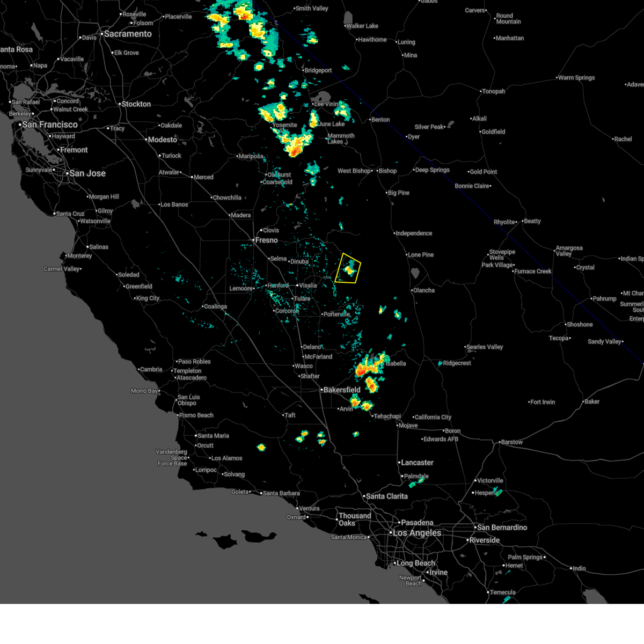
Task: Select the Mammoth Lakes map label
Action: coord(341,138)
